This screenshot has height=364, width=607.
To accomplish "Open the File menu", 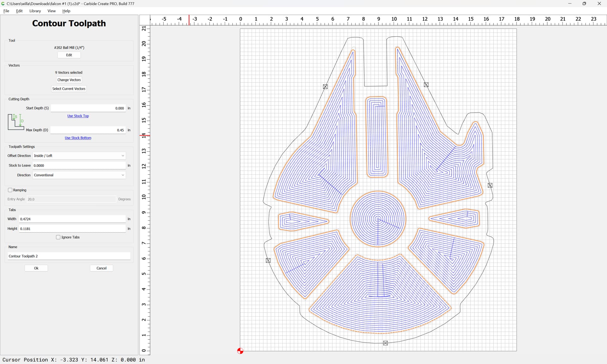I will coord(6,11).
